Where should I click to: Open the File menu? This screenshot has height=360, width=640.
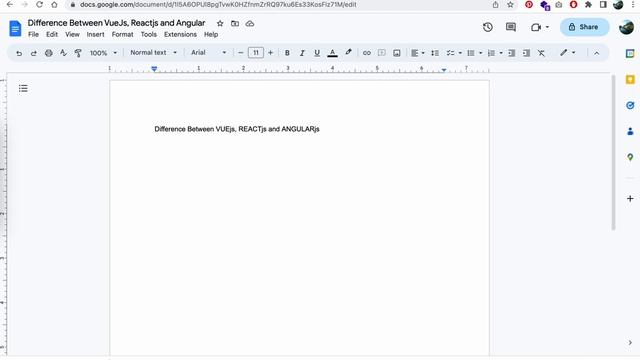(33, 35)
